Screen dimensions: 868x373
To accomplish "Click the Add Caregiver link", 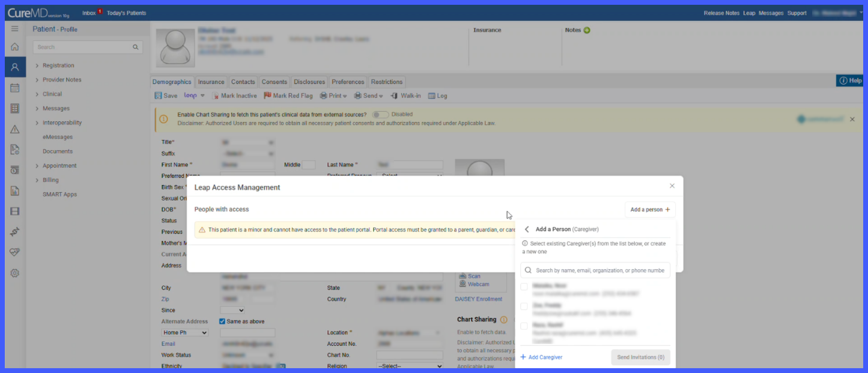I will pos(541,357).
